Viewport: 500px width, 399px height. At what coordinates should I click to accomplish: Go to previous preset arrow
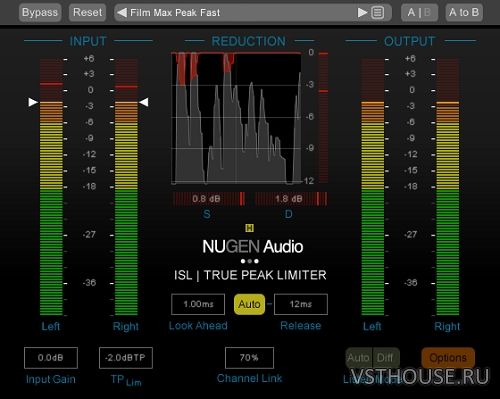coord(122,13)
